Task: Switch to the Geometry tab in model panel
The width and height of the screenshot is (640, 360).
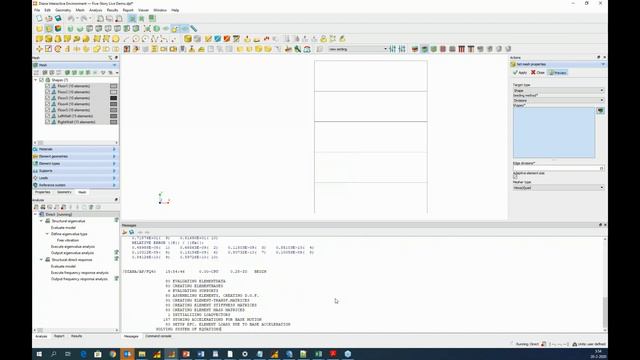Action: pyautogui.click(x=64, y=192)
